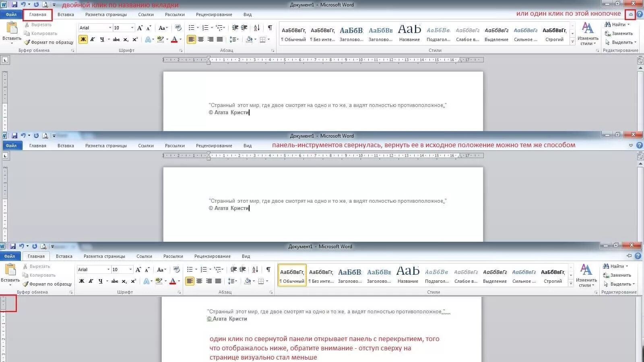Click Copy (Копировать) in the top window ribbon
Image resolution: width=644 pixels, height=362 pixels.
click(x=40, y=33)
